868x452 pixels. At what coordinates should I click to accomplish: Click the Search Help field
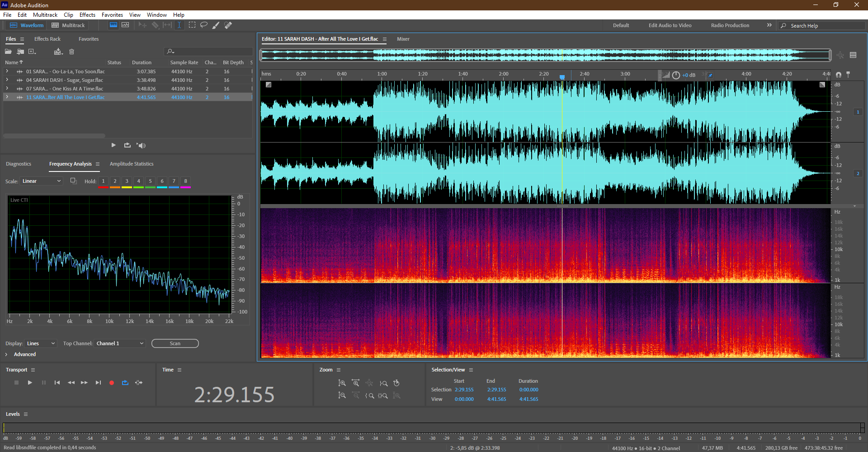pos(823,26)
